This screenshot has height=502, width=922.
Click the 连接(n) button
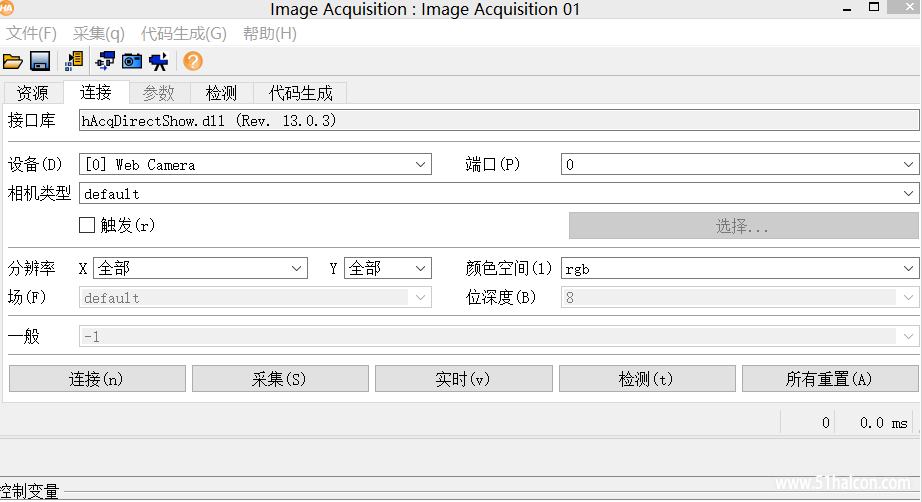97,379
